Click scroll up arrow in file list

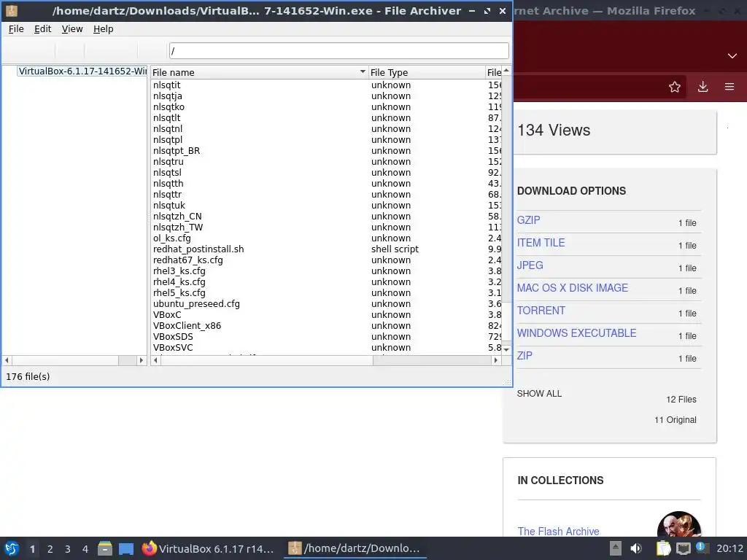click(x=506, y=71)
